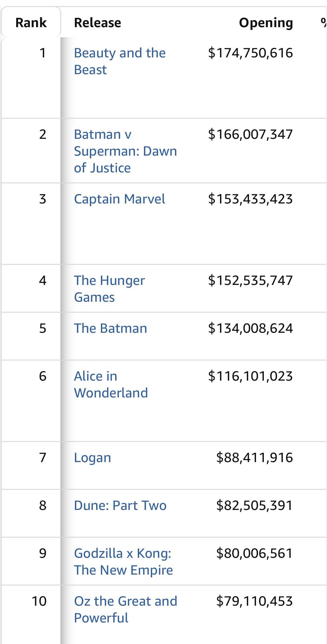The height and width of the screenshot is (644, 327).
Task: Click Oz the Great and Powerful link
Action: click(x=125, y=609)
